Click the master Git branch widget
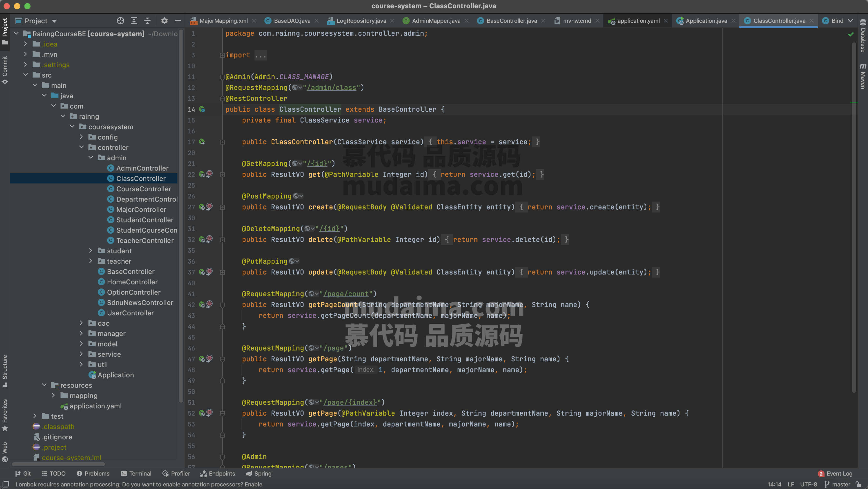Image resolution: width=868 pixels, height=489 pixels. (x=837, y=484)
